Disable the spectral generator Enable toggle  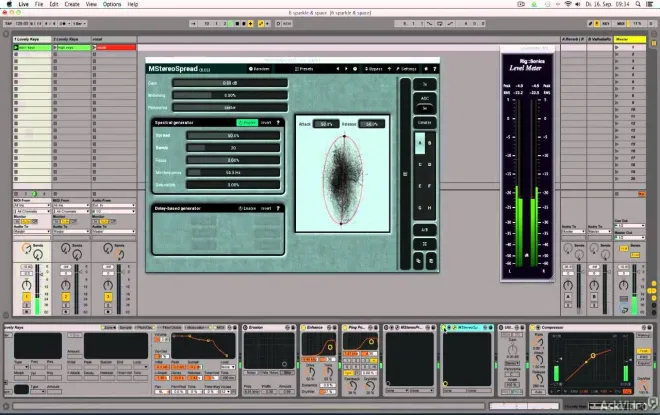coord(247,122)
